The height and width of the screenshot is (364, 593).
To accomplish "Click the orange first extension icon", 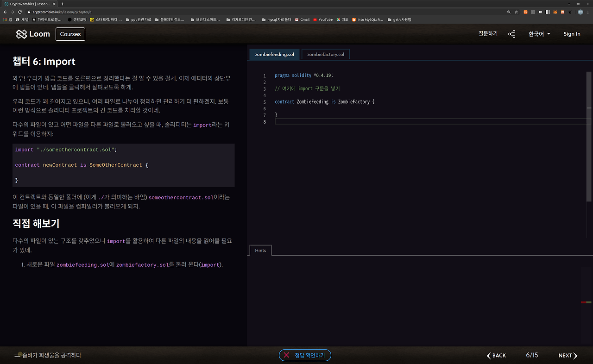I will point(526,12).
